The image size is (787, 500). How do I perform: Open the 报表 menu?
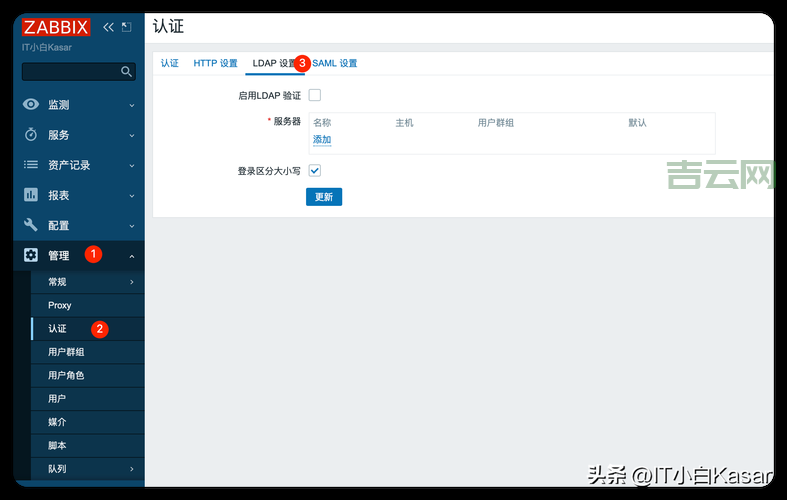click(x=79, y=195)
